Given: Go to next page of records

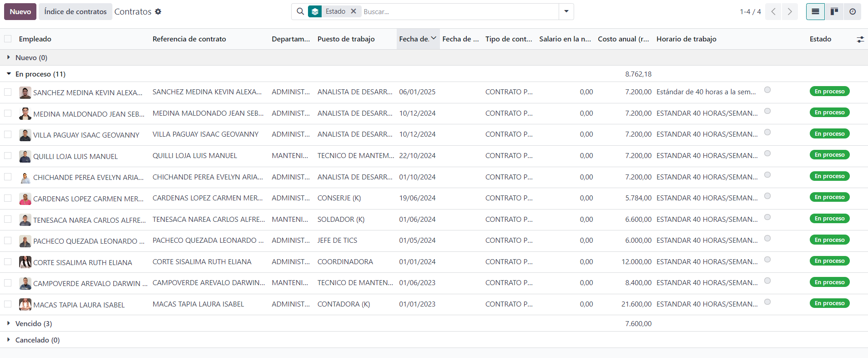Looking at the screenshot, I should [x=790, y=11].
